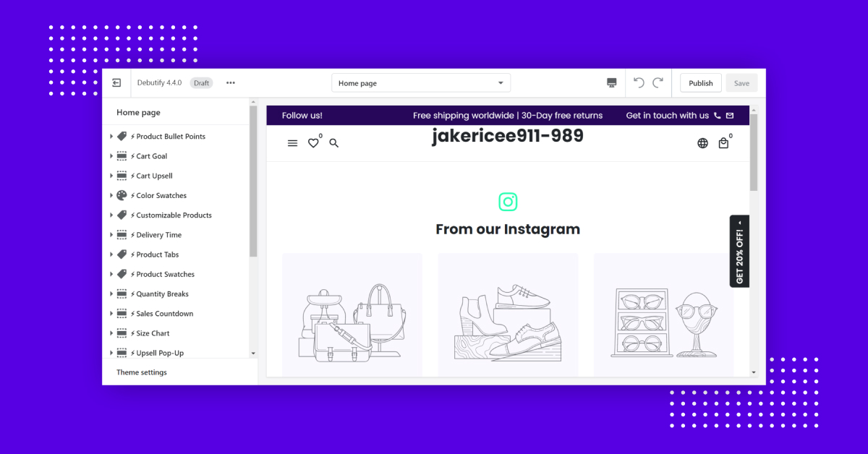Click the shoes illustration Instagram thumbnail
868x454 pixels.
pos(508,314)
